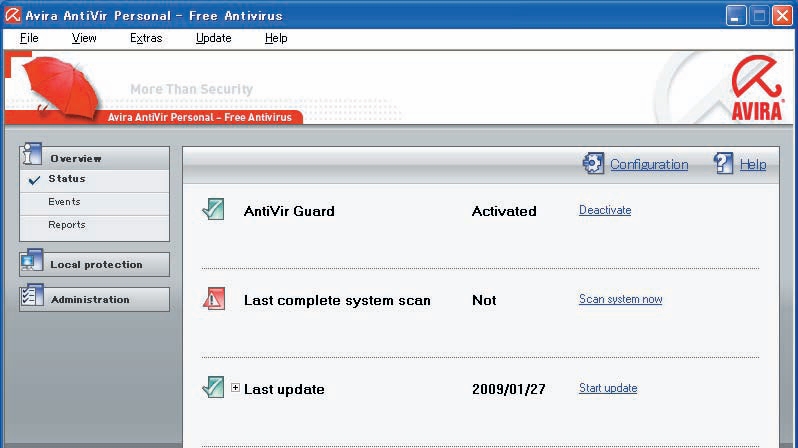Open the Configuration link
The height and width of the screenshot is (448, 798).
(649, 164)
